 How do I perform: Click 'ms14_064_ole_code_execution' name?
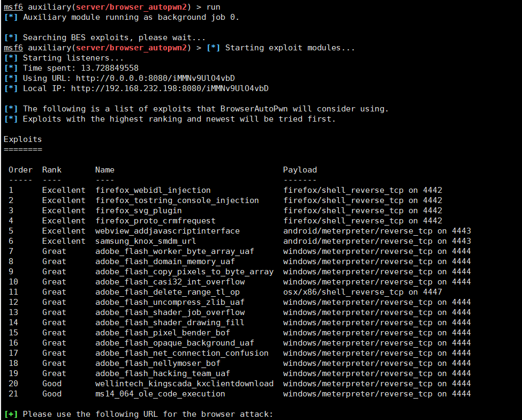pos(160,394)
